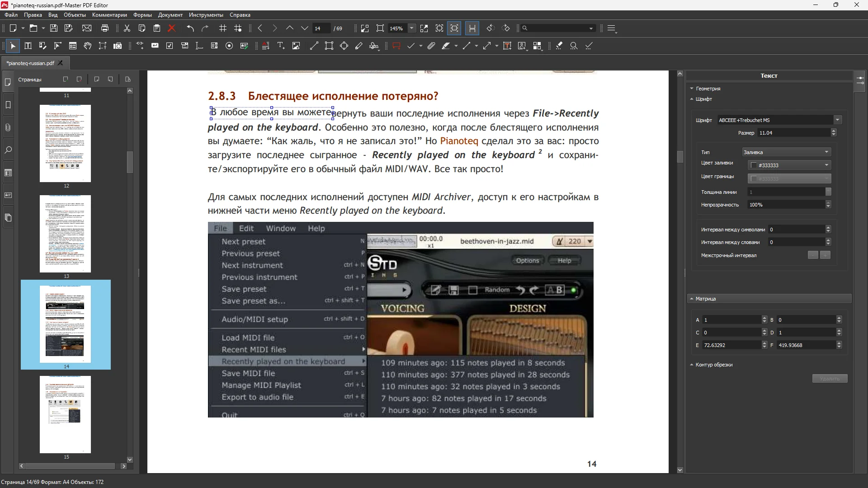
Task: Click the Удалить button in clipping path
Action: pos(830,379)
